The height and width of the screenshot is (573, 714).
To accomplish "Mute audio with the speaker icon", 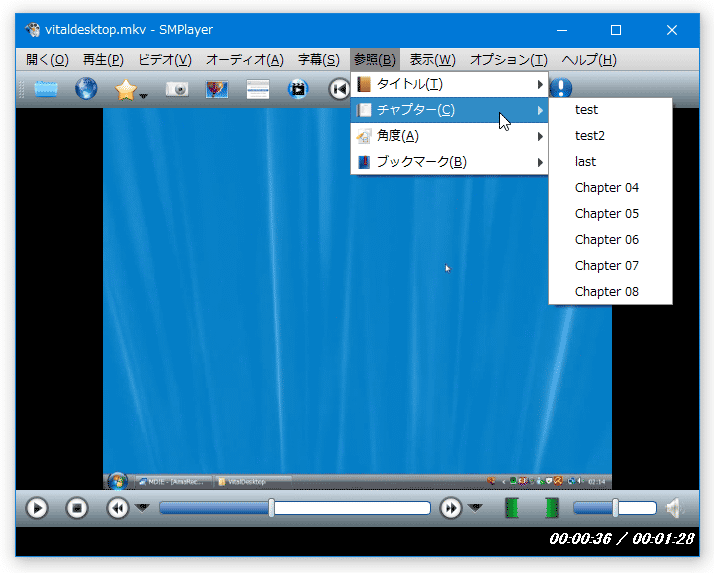I will click(675, 508).
